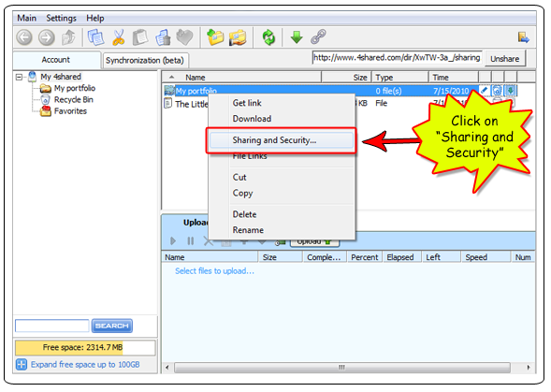This screenshot has width=551, height=392.
Task: Collapse the My 4shared tree node
Action: click(x=20, y=77)
